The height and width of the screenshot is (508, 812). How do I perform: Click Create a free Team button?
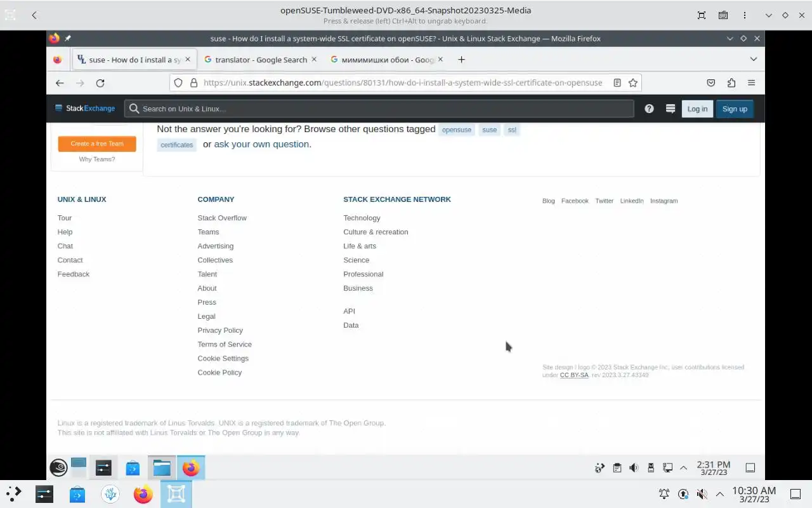click(97, 144)
